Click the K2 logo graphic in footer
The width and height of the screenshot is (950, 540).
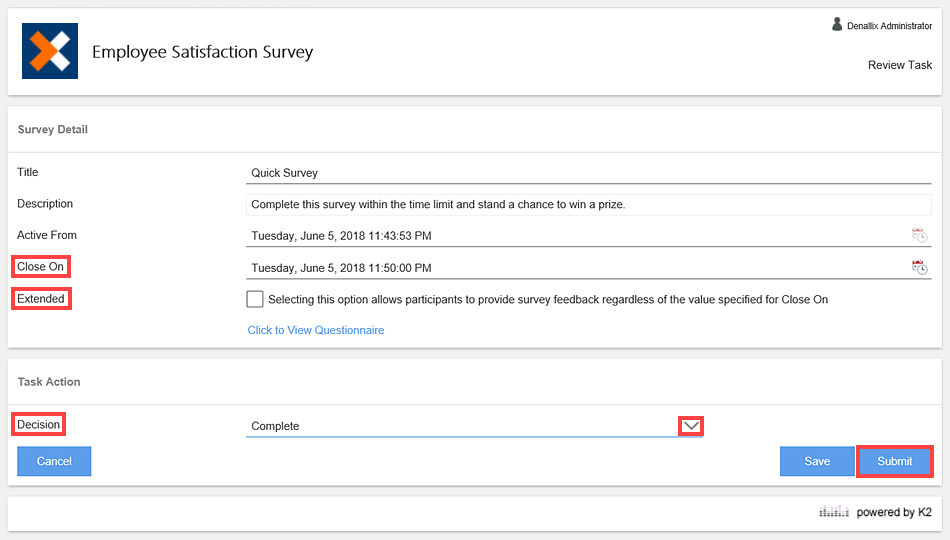click(834, 512)
